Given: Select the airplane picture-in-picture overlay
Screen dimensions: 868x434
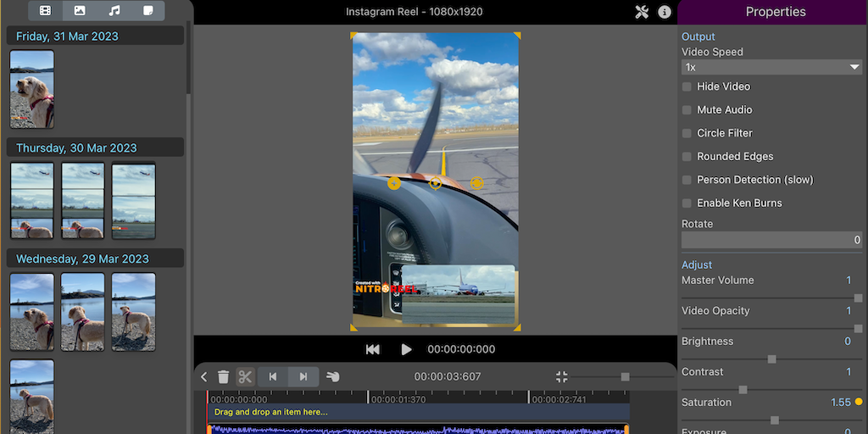Looking at the screenshot, I should (x=459, y=294).
